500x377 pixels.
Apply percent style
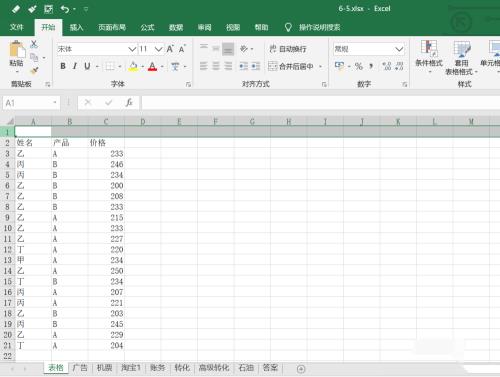[x=359, y=66]
